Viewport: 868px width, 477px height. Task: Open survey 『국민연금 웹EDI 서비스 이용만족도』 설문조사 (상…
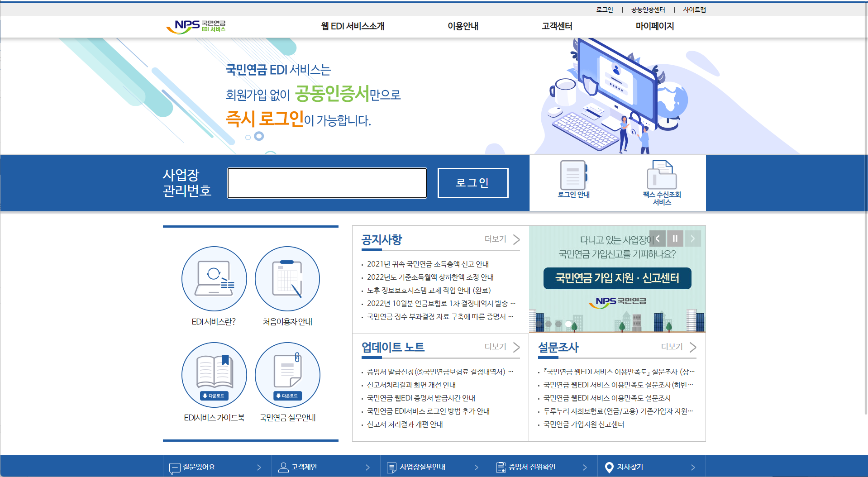tap(619, 372)
